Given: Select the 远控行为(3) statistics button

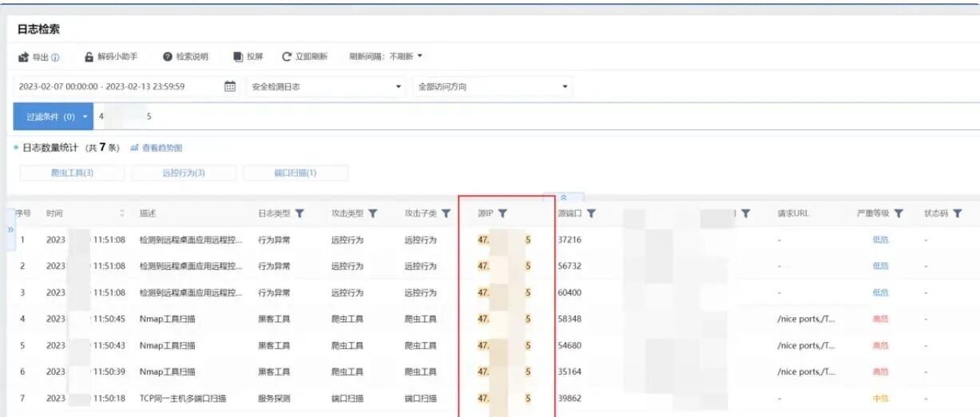Looking at the screenshot, I should (184, 173).
